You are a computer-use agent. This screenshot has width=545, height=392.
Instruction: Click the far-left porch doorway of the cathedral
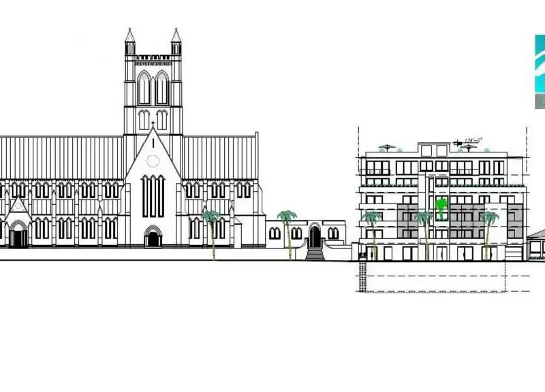click(17, 236)
